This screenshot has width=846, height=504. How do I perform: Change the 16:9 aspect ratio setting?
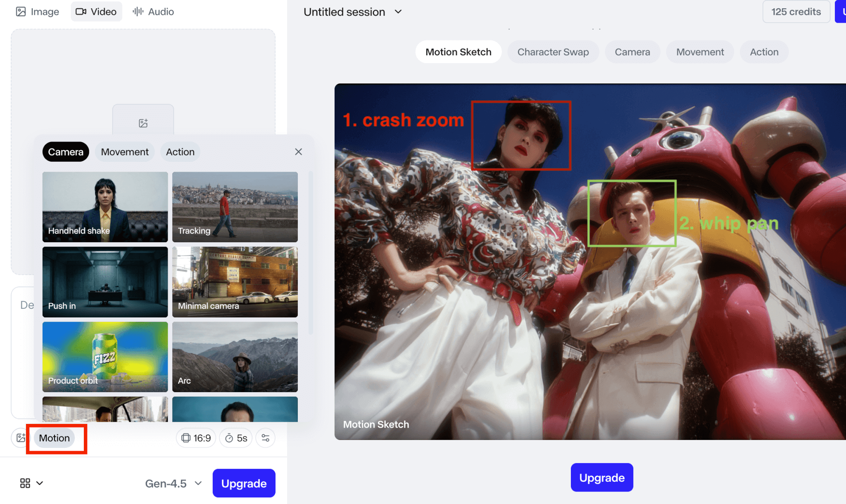(x=196, y=438)
